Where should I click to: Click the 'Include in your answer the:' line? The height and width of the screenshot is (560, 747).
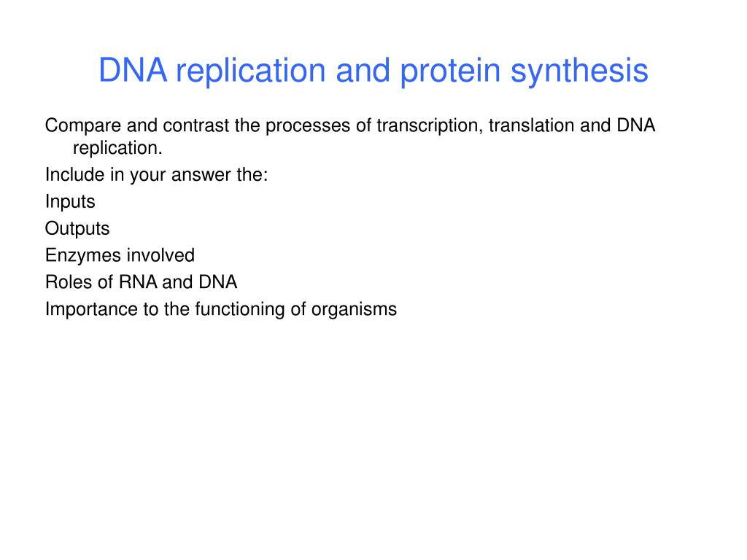click(157, 175)
